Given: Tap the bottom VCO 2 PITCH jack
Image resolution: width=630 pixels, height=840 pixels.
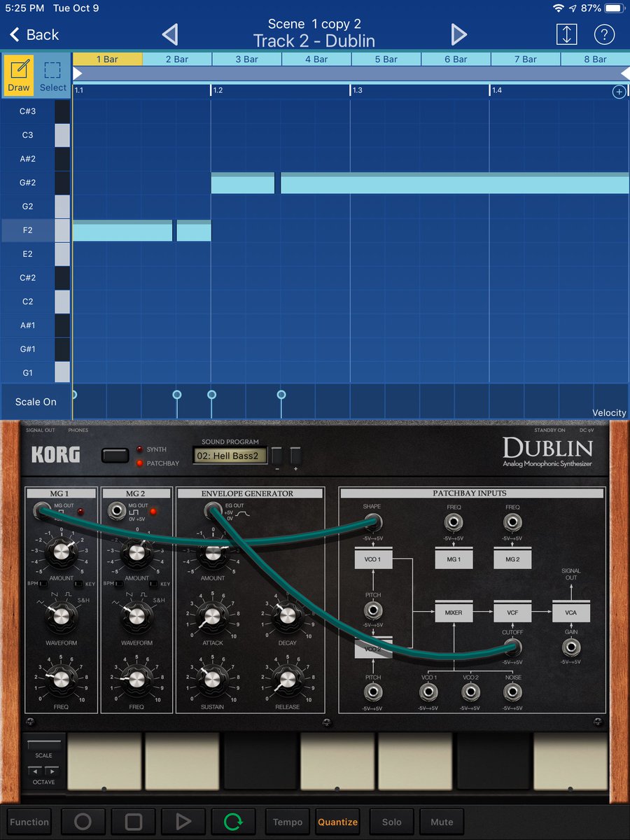Looking at the screenshot, I should [x=372, y=692].
